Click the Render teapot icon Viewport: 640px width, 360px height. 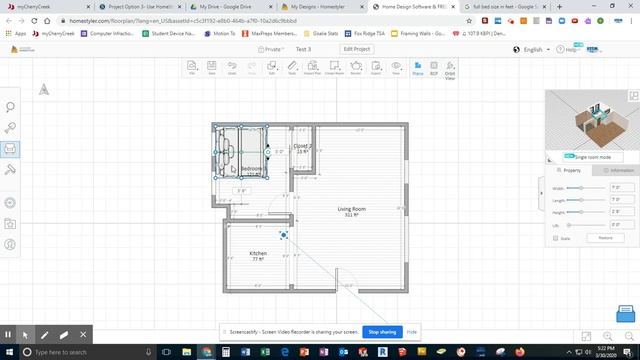(356, 67)
